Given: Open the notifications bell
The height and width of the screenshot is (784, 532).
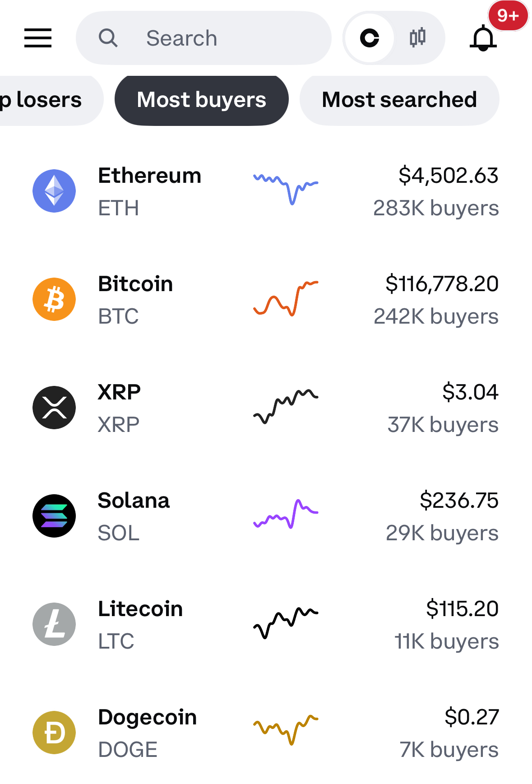Looking at the screenshot, I should coord(483,38).
